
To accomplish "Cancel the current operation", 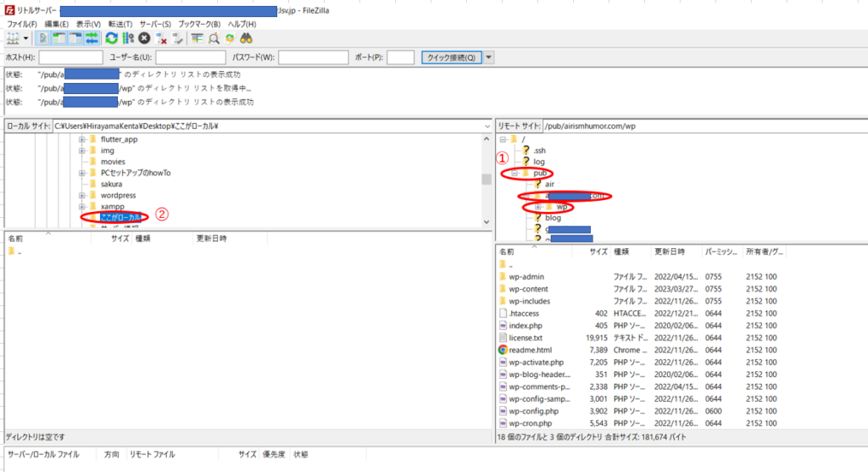I will (144, 38).
